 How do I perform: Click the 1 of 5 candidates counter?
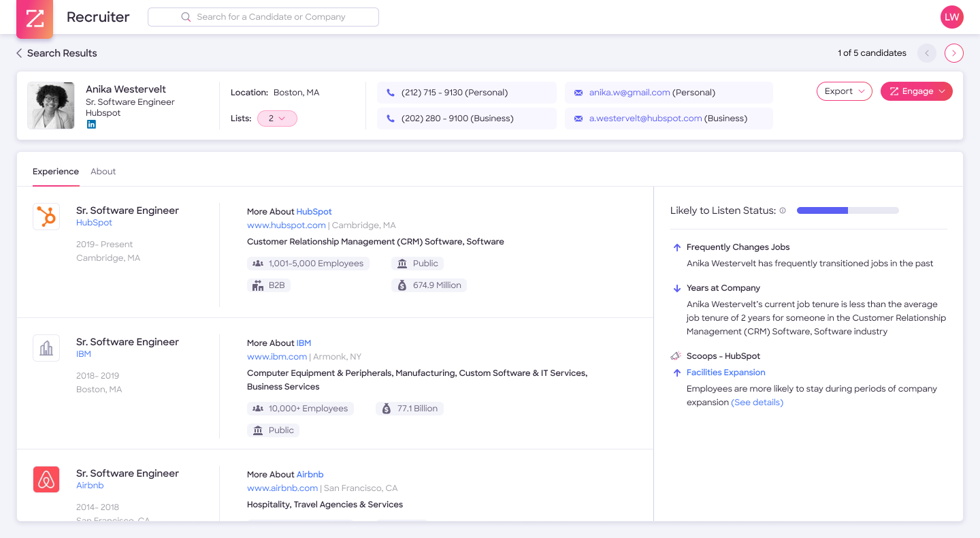point(872,53)
